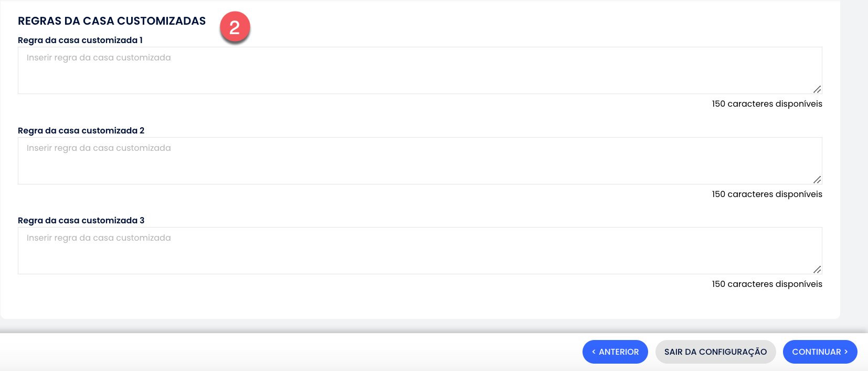The width and height of the screenshot is (868, 371).
Task: Click the Regras da Casa Customizadas heading
Action: 112,21
